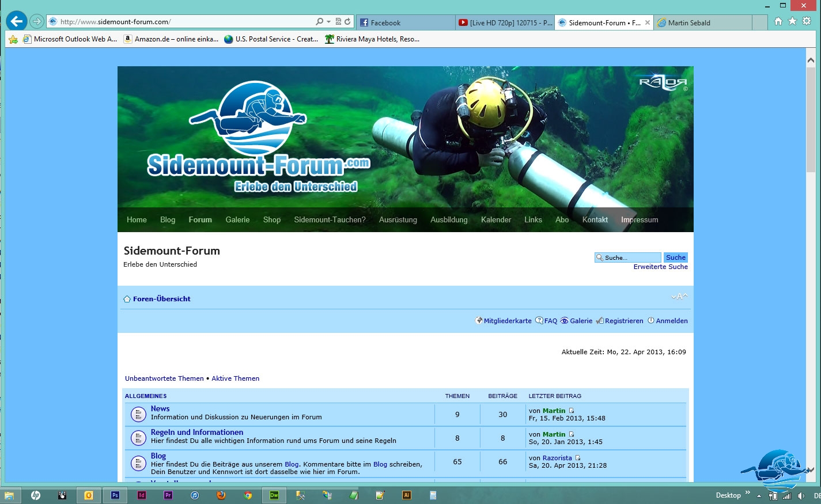This screenshot has height=504, width=821.
Task: Expand the address bar search dropdown arrow
Action: pos(328,22)
